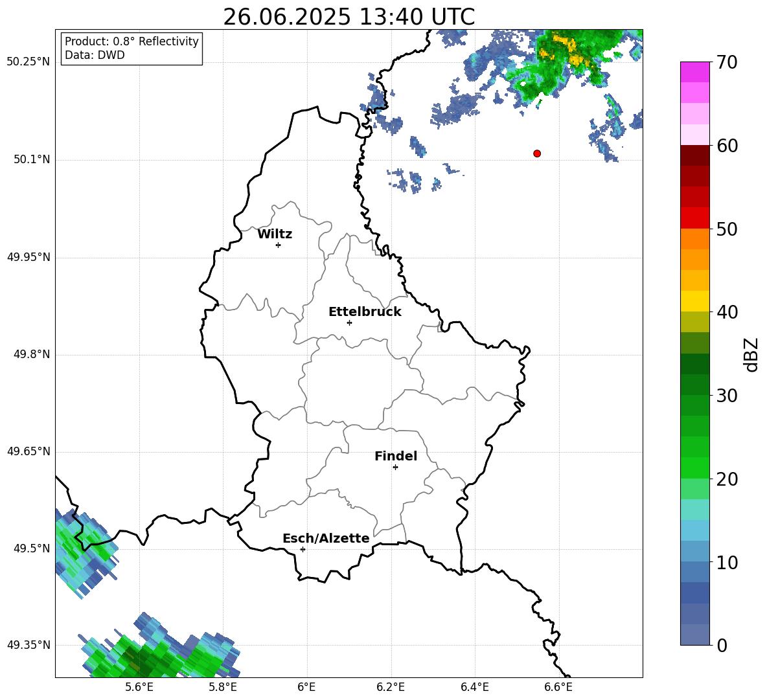This screenshot has height=700, width=767.
Task: Click the 20 colorbar tick label
Action: [727, 479]
